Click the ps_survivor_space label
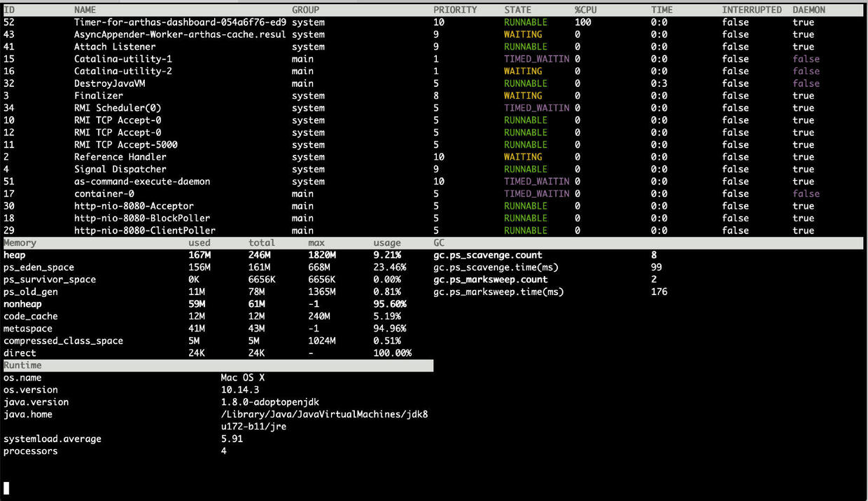This screenshot has width=868, height=501. [x=50, y=280]
